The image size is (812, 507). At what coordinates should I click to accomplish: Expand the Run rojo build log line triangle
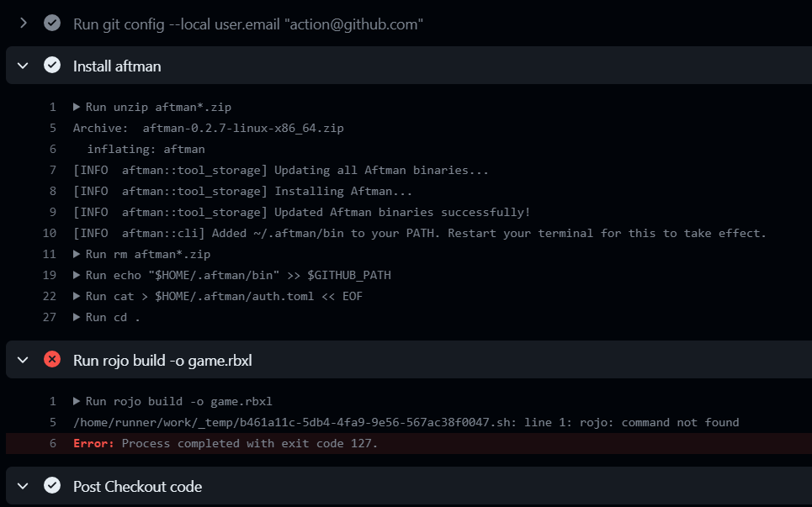tap(77, 401)
